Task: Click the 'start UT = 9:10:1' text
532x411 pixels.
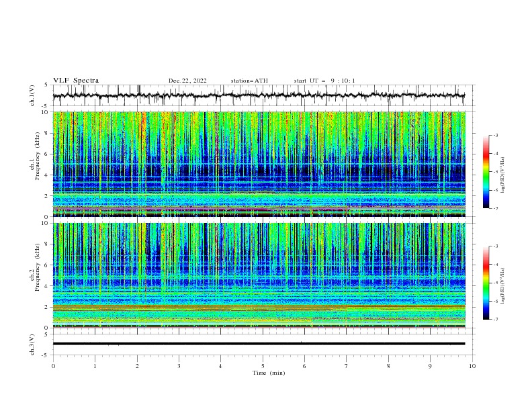Action: click(x=324, y=81)
